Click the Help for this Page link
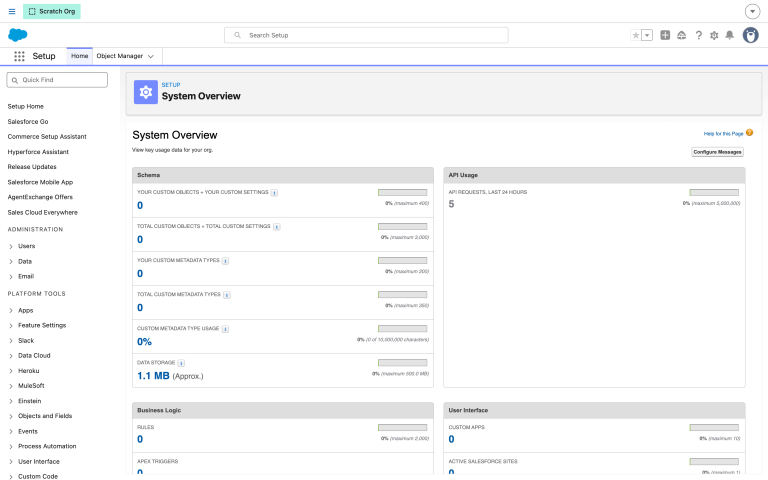The height and width of the screenshot is (480, 768). [723, 134]
